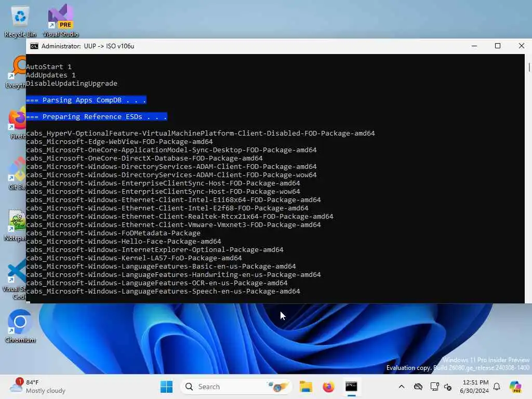Open Firefox from the taskbar
532x399 pixels.
click(x=328, y=387)
